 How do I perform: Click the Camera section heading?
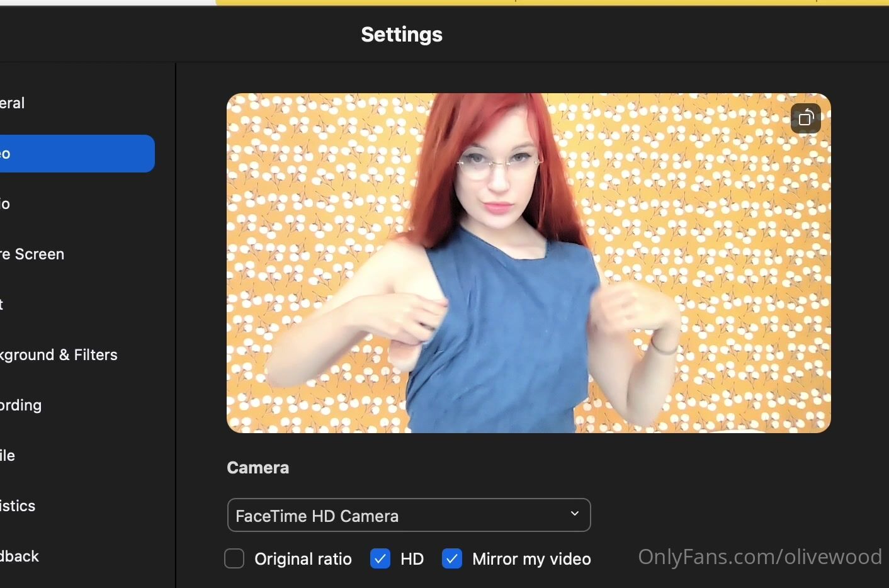258,468
